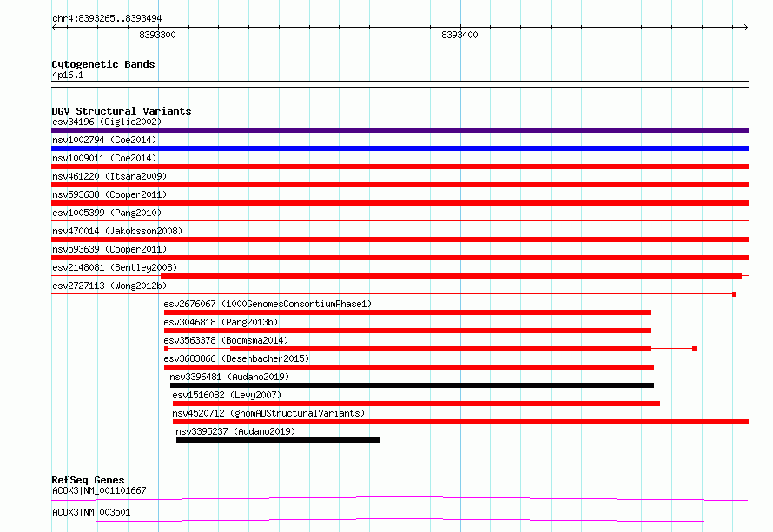Open the esv1516082 (Levy2007) label
773x532 pixels.
coord(227,395)
